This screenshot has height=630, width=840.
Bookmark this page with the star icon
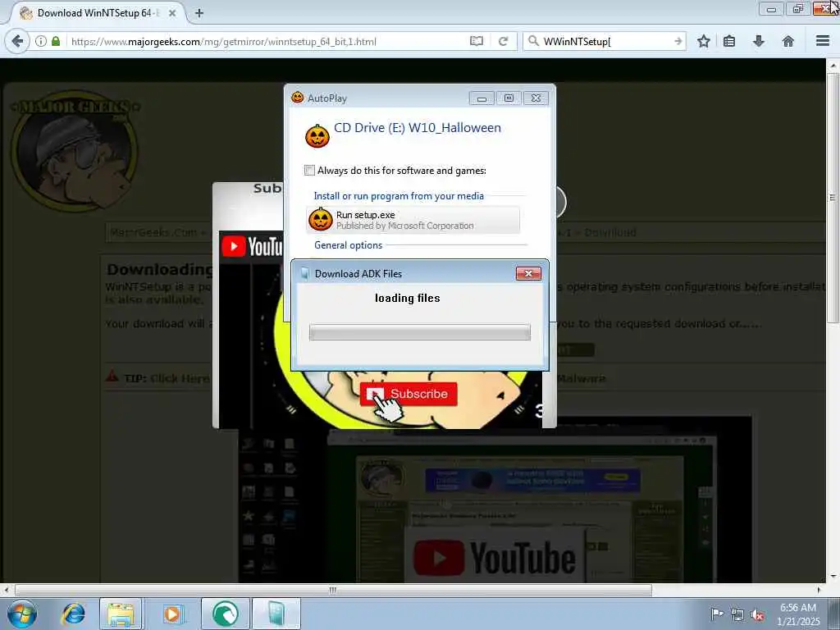(703, 41)
